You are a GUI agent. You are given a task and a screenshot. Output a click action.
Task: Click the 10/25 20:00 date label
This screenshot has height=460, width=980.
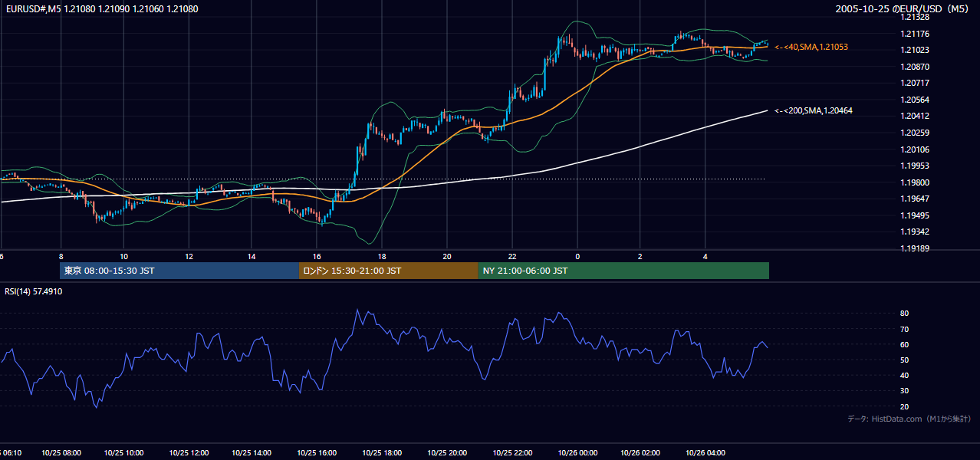tap(447, 452)
